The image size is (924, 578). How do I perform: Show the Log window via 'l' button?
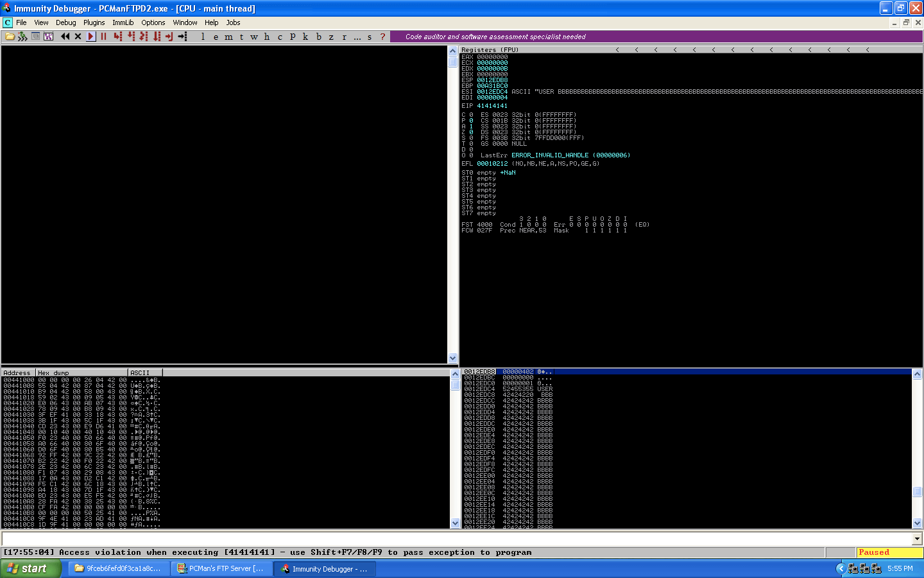(203, 37)
